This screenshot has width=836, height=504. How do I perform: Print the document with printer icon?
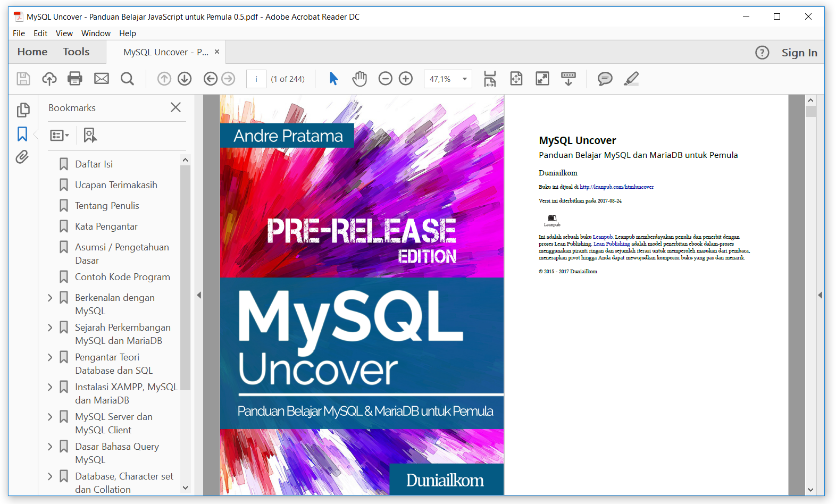coord(75,79)
